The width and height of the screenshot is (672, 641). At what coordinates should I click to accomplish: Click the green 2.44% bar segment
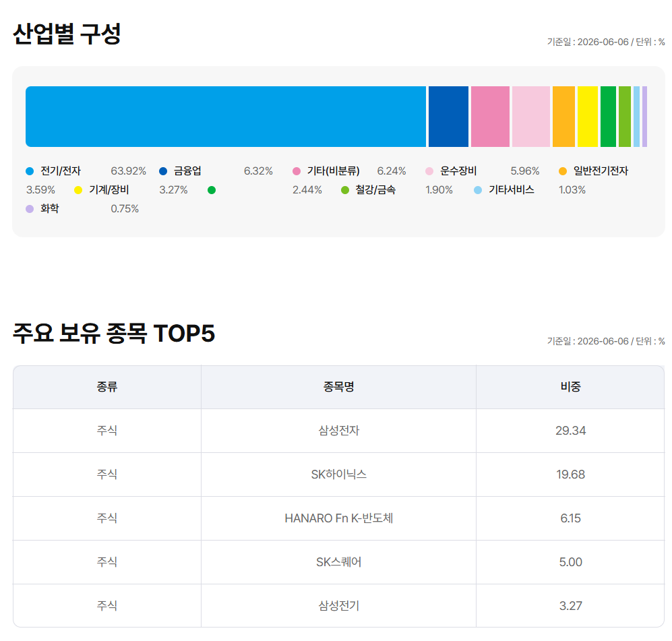tap(608, 117)
